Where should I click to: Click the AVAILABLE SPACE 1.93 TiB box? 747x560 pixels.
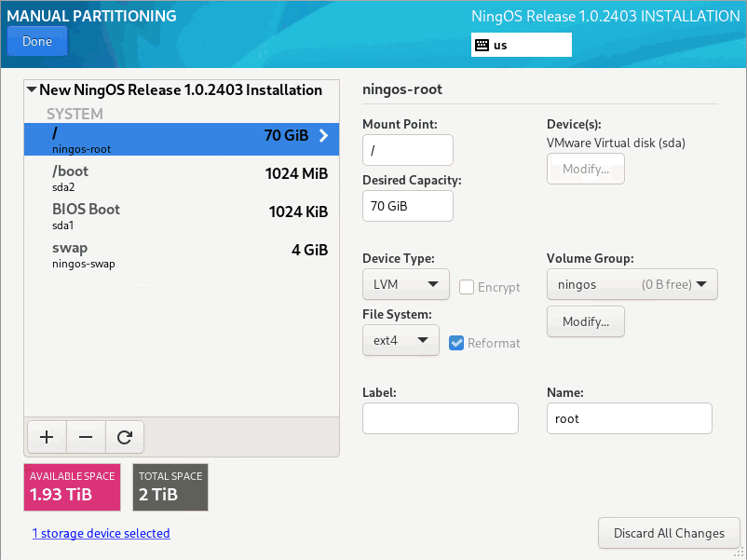tap(72, 487)
